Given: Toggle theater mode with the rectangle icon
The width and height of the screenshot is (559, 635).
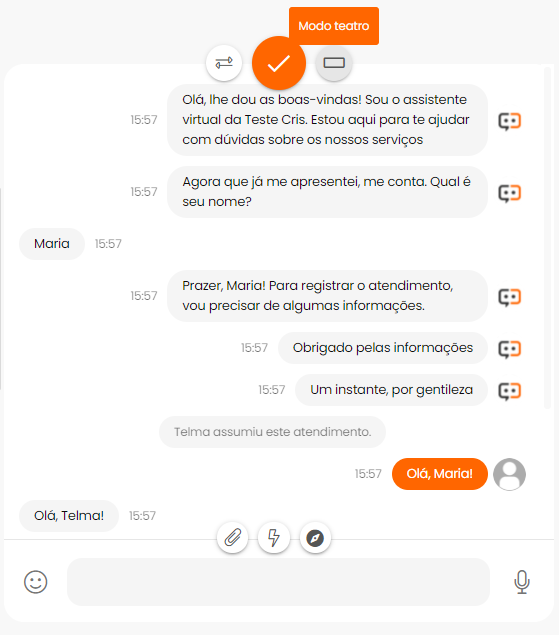Looking at the screenshot, I should click(x=334, y=63).
